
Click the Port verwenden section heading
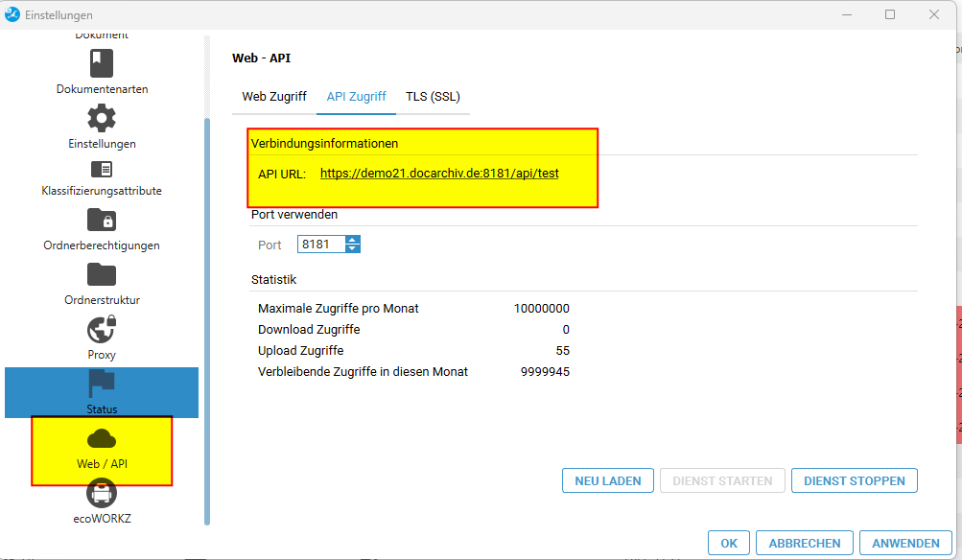294,215
